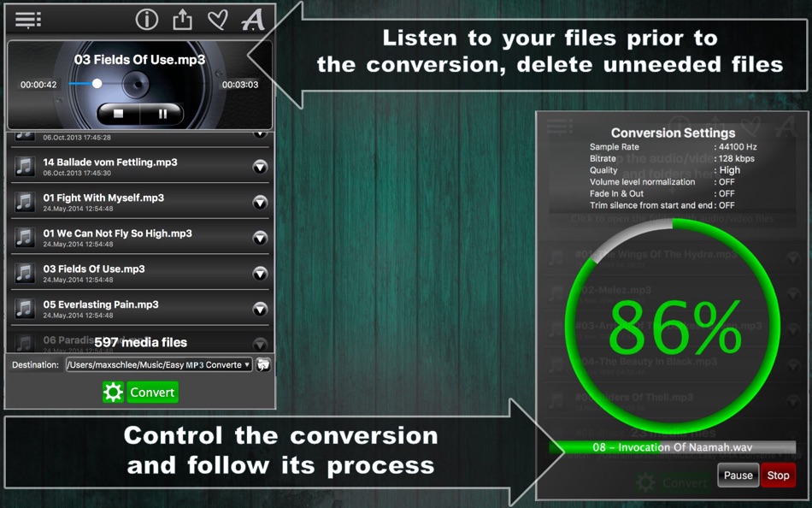The width and height of the screenshot is (812, 508).
Task: Stop playback of 03 Fields Of Use.mp3
Action: click(x=119, y=111)
